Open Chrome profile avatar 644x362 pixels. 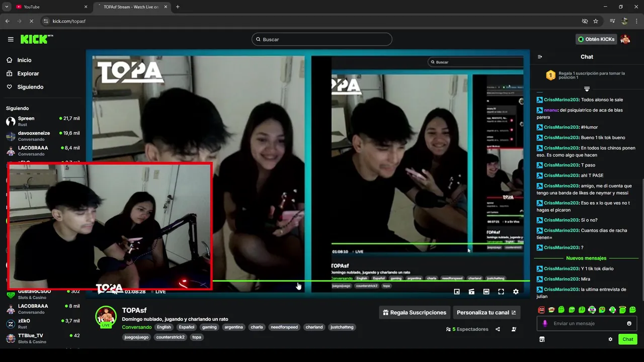coord(624,21)
